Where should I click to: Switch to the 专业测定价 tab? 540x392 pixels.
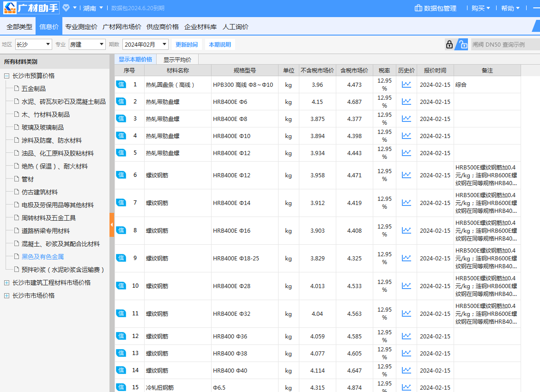[81, 27]
